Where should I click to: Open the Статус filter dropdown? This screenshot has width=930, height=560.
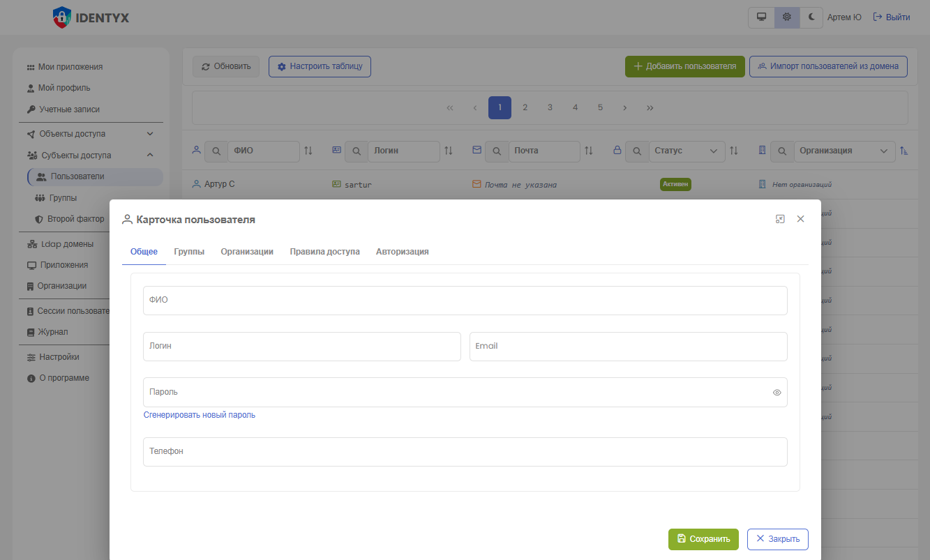tap(687, 151)
